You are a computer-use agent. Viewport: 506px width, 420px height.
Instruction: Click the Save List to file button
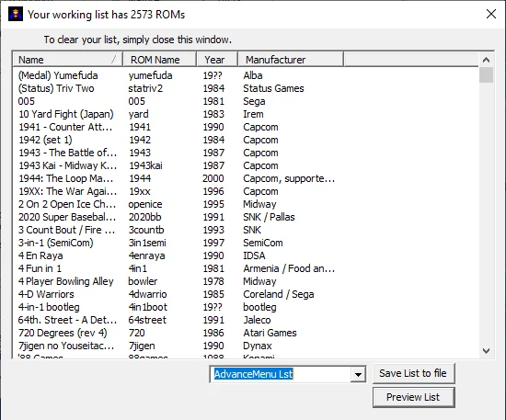click(x=413, y=373)
